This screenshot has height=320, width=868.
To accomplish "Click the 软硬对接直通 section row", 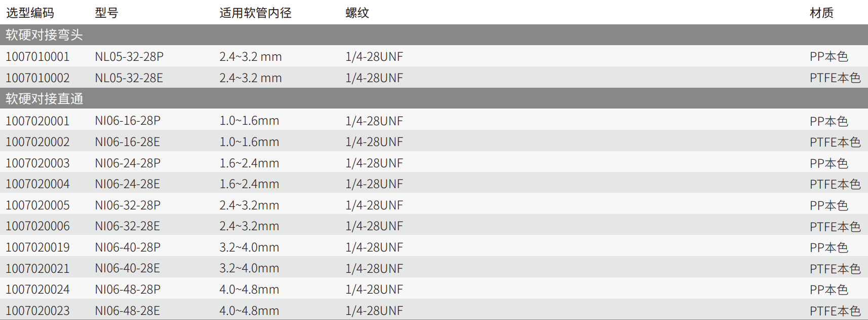I will click(45, 99).
